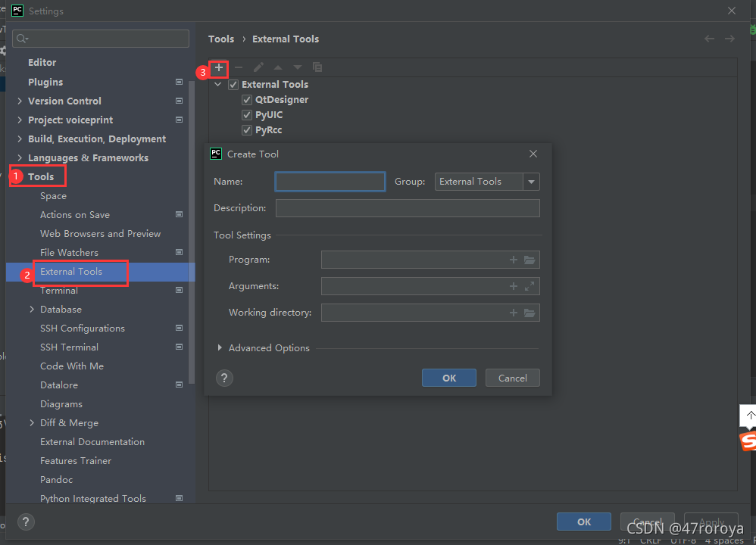
Task: Select the QtDesigner tool entry
Action: (282, 100)
